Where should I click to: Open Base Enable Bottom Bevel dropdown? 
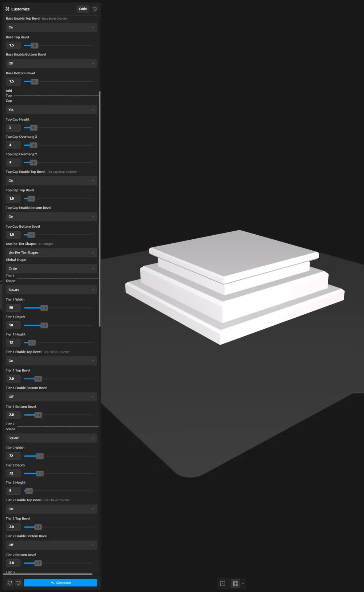(x=51, y=63)
